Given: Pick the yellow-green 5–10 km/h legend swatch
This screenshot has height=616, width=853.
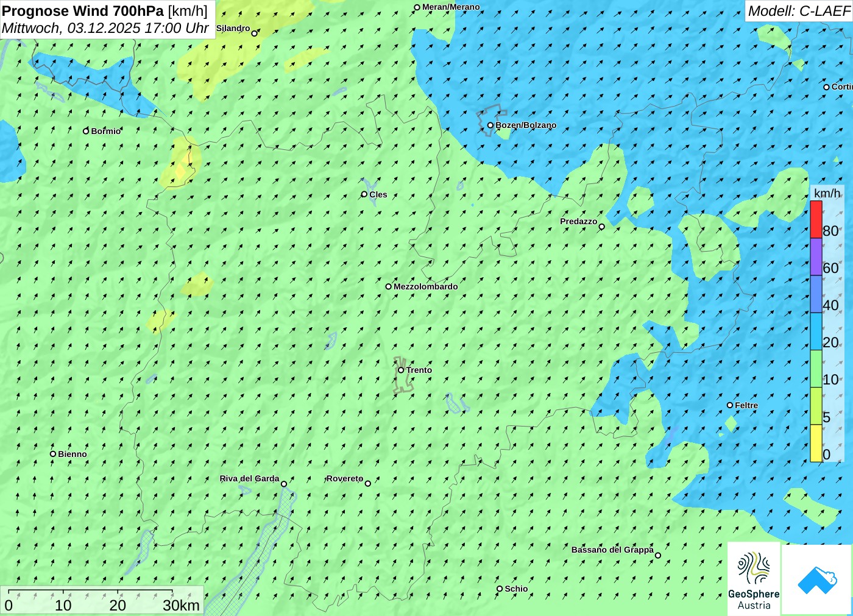Looking at the screenshot, I should coord(816,406).
